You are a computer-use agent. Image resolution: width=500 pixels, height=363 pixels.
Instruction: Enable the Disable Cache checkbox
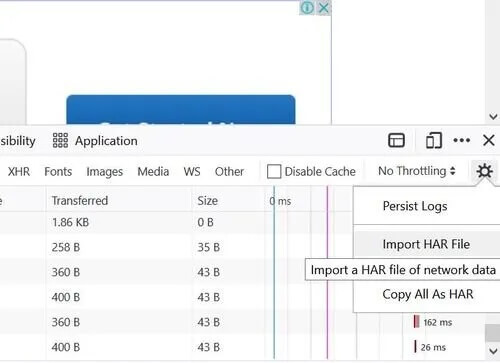(x=274, y=171)
